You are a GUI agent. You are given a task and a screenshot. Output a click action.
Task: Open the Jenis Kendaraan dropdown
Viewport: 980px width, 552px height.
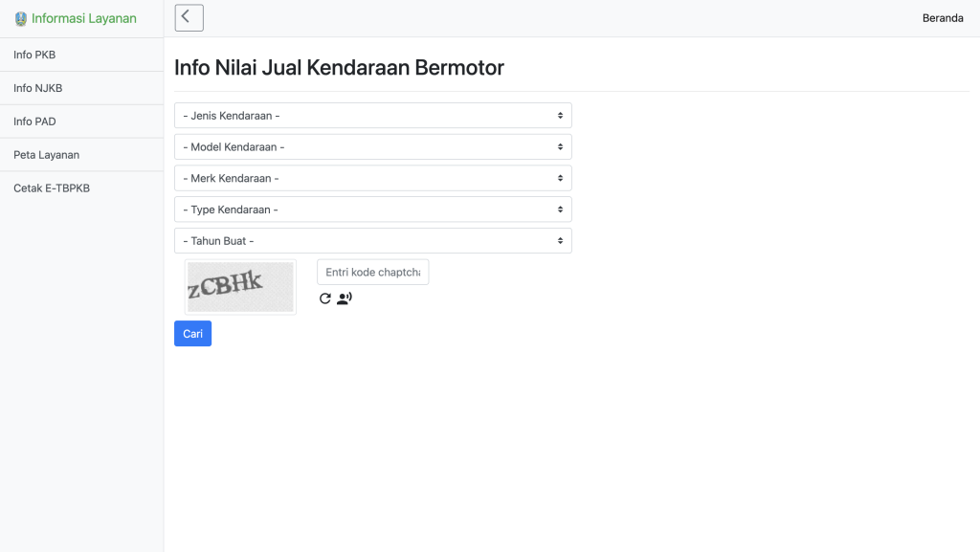pos(372,116)
